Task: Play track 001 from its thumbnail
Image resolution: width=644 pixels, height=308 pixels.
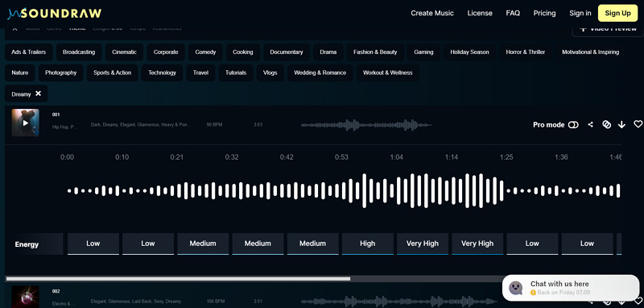Action: coord(26,123)
